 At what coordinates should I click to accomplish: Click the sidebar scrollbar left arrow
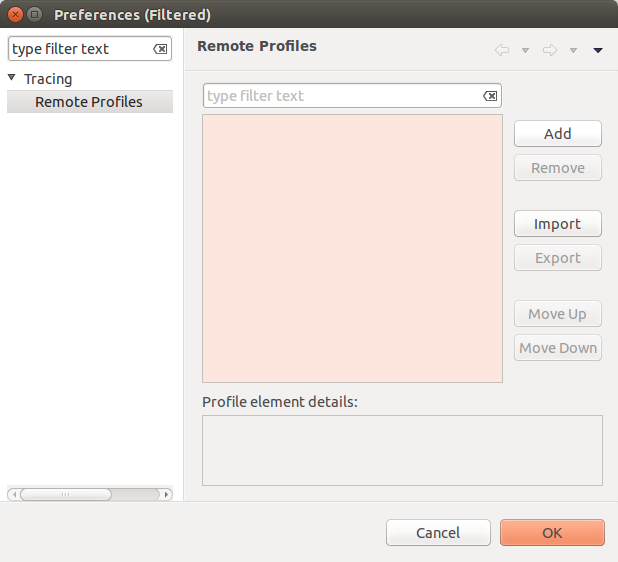pyautogui.click(x=13, y=494)
